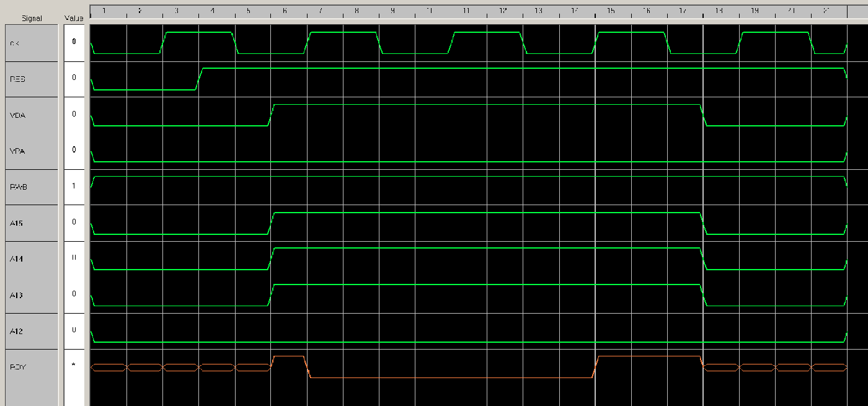Select the RDY signal name cell
The width and height of the screenshot is (868, 406).
[x=31, y=366]
